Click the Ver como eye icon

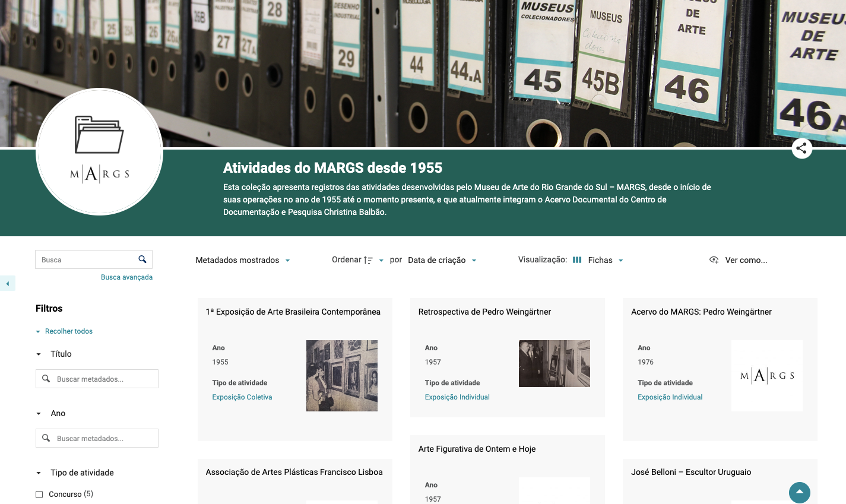tap(714, 260)
